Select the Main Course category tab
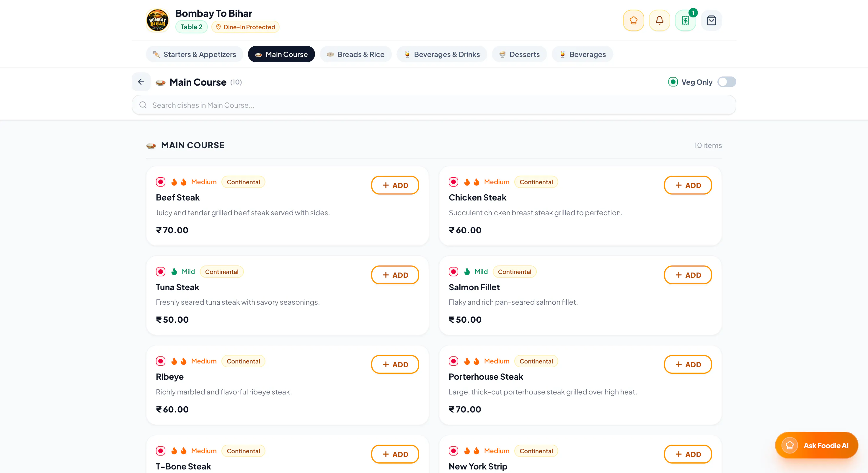The image size is (868, 473). point(281,54)
